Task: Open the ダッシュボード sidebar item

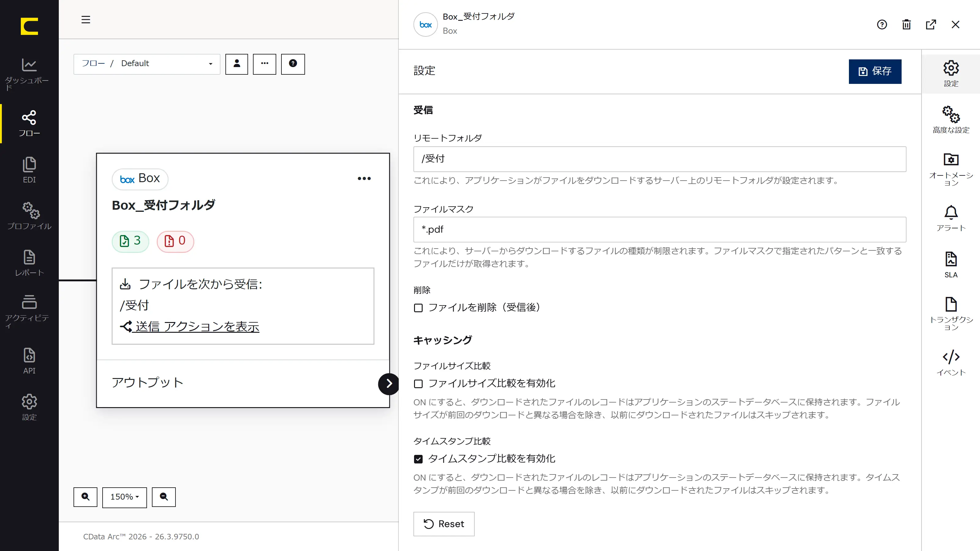Action: (x=29, y=74)
